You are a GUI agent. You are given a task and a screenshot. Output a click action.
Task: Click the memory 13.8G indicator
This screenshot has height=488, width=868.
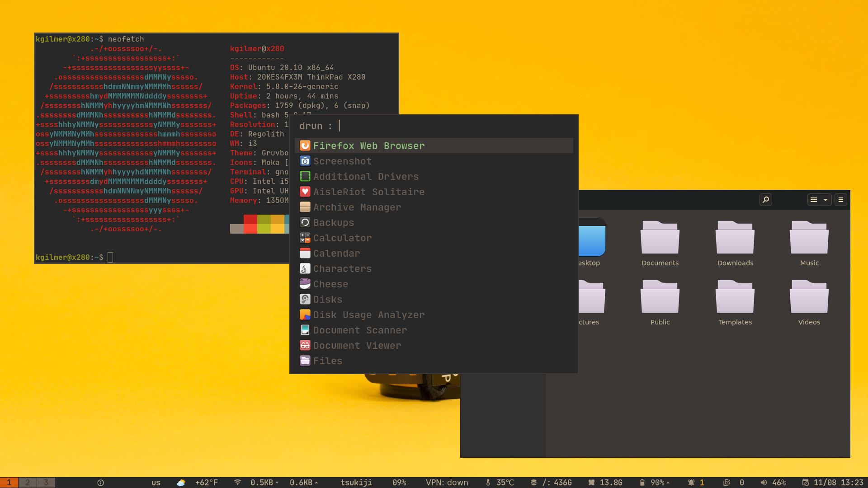[x=606, y=483]
